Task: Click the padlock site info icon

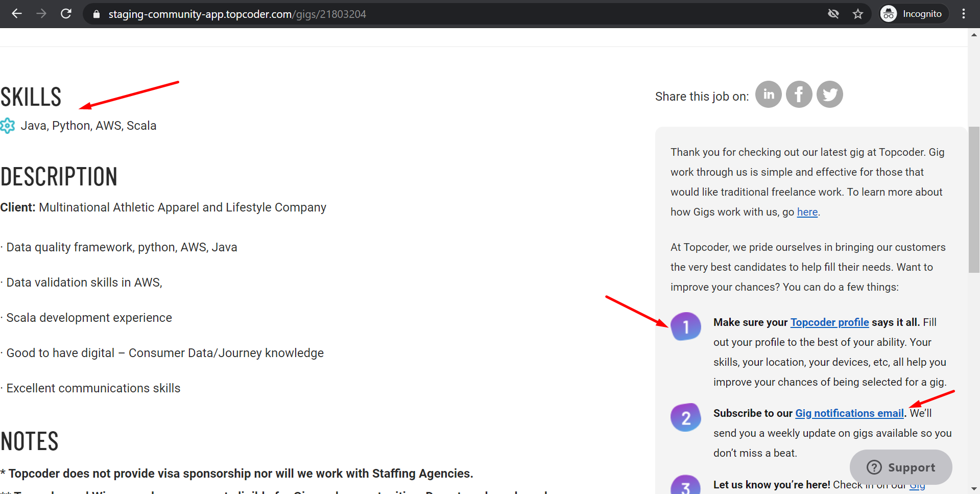Action: click(96, 14)
